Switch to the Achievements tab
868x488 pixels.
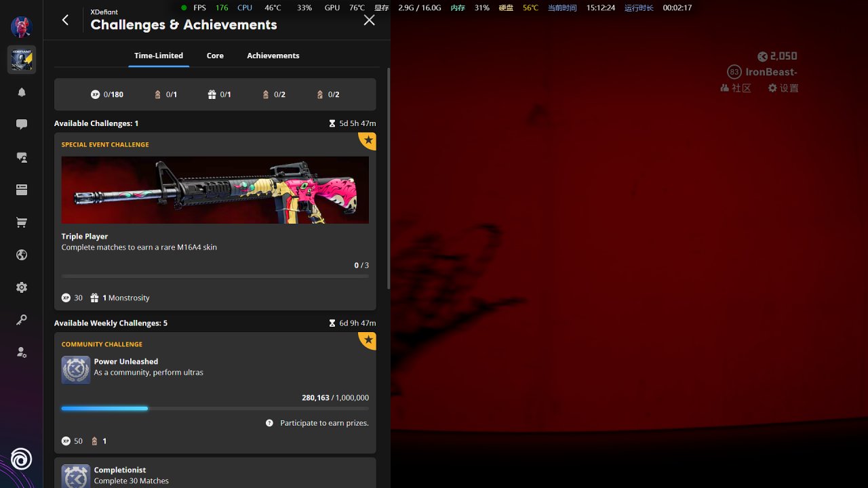[x=273, y=56]
